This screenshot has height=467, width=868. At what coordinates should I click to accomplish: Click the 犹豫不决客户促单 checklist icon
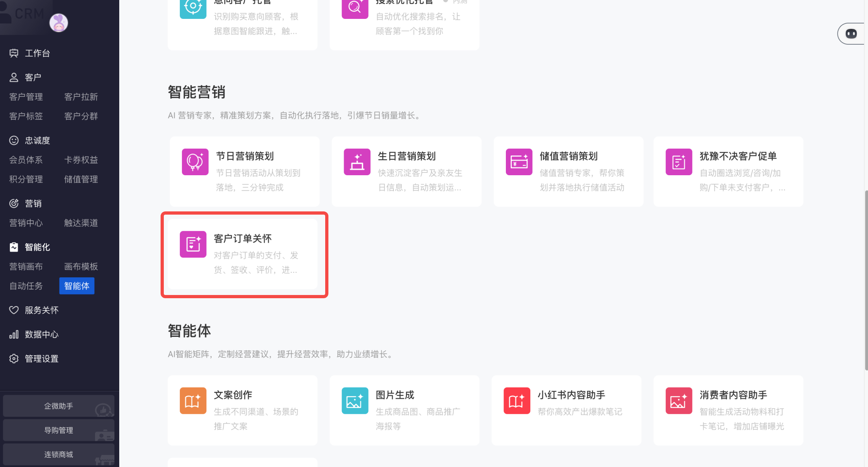(679, 162)
